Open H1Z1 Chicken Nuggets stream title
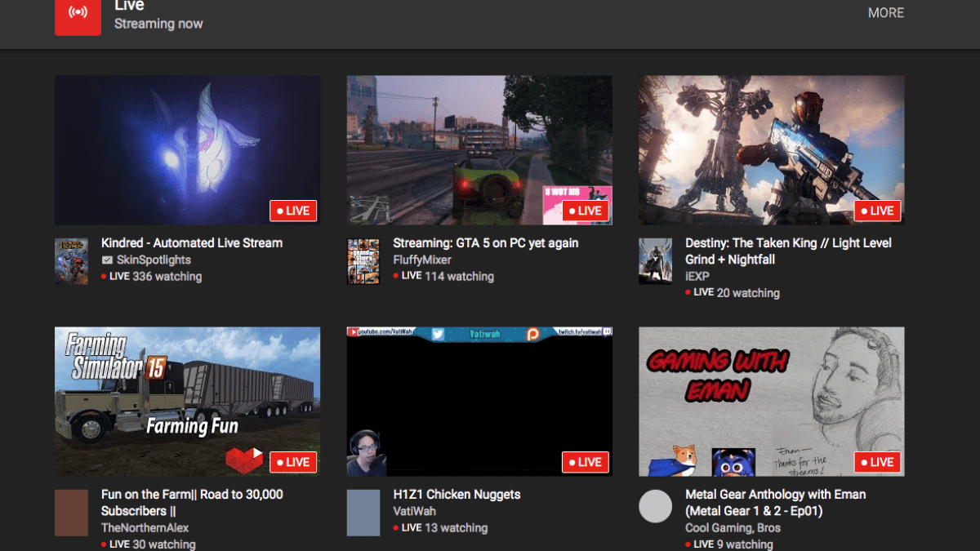Viewport: 980px width, 551px height. click(457, 494)
